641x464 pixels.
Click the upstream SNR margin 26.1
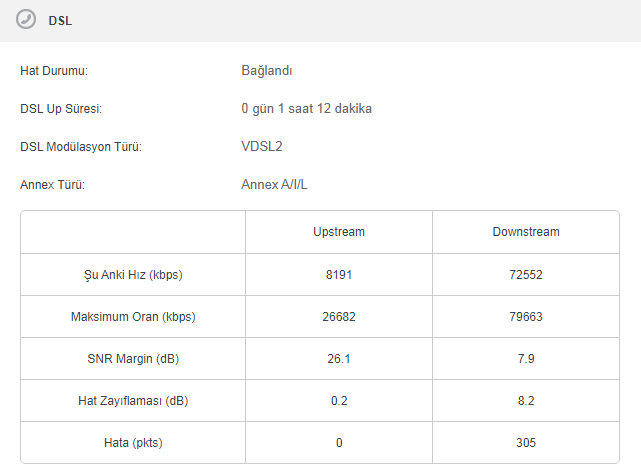coord(339,359)
